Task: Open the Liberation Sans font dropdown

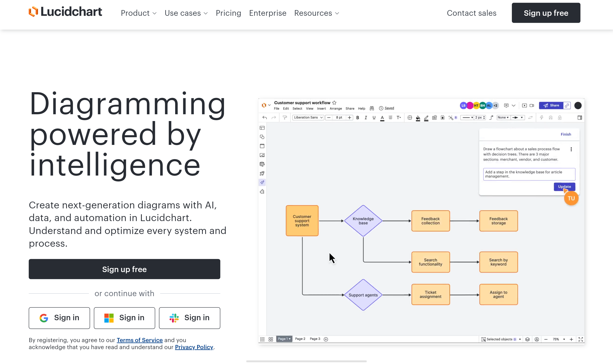Action: click(x=308, y=118)
